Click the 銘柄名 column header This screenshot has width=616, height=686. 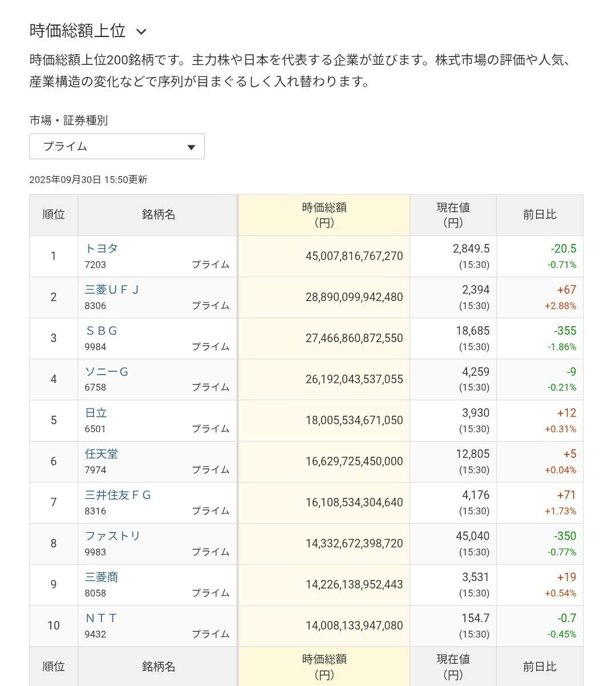tap(158, 215)
